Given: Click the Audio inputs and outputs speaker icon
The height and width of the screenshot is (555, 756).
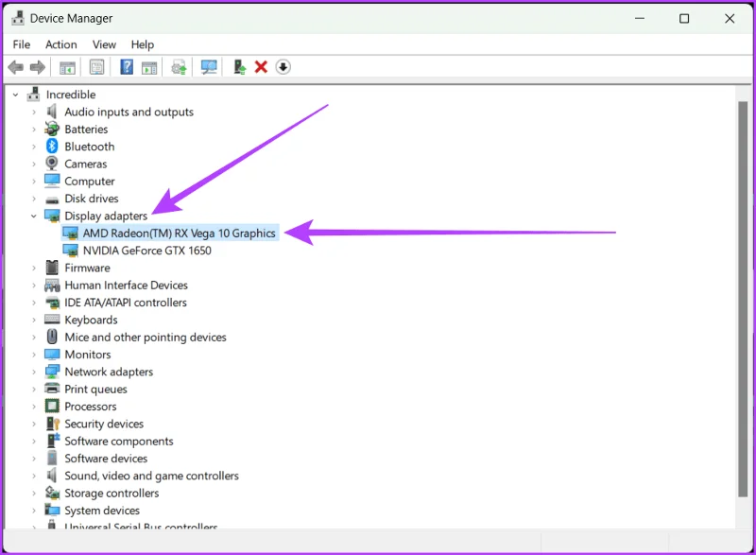Looking at the screenshot, I should click(52, 112).
